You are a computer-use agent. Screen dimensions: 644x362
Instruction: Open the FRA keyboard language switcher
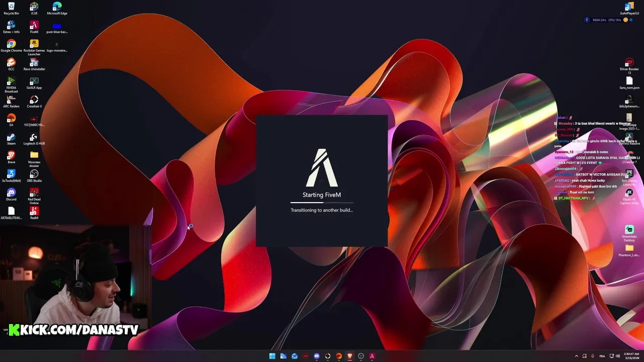[x=602, y=356]
